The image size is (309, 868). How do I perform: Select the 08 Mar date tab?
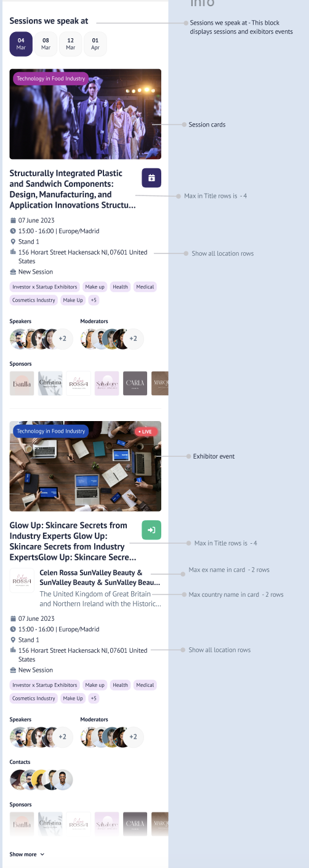[x=46, y=44]
